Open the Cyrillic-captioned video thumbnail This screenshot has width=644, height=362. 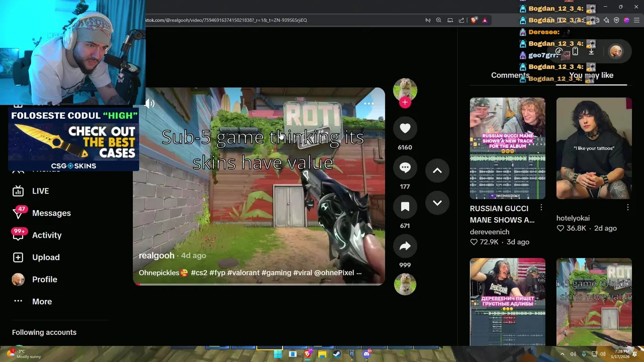pyautogui.click(x=507, y=302)
